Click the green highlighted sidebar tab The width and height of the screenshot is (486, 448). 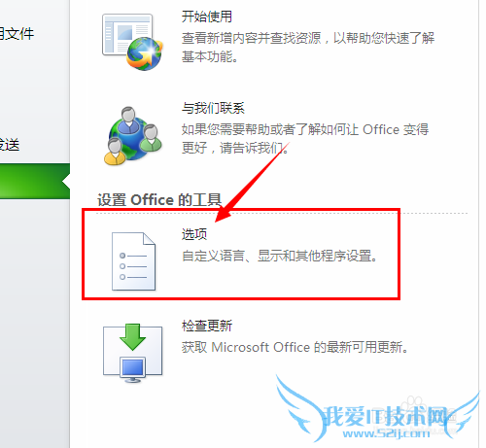[x=35, y=181]
